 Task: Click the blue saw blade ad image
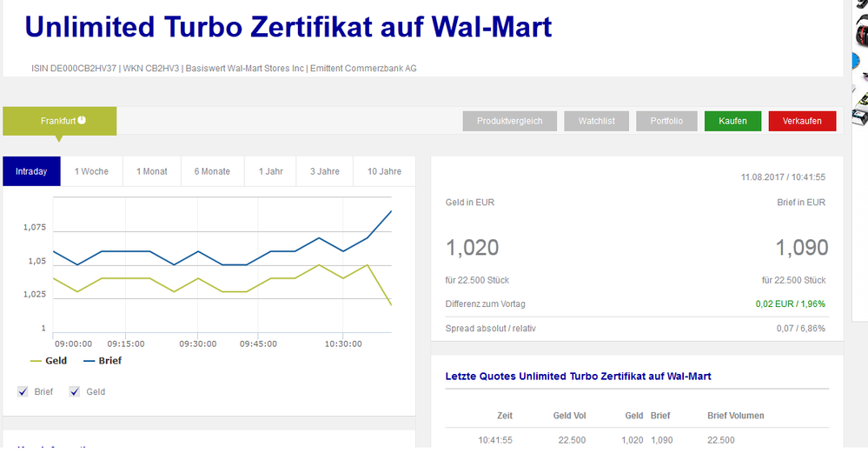(x=855, y=61)
